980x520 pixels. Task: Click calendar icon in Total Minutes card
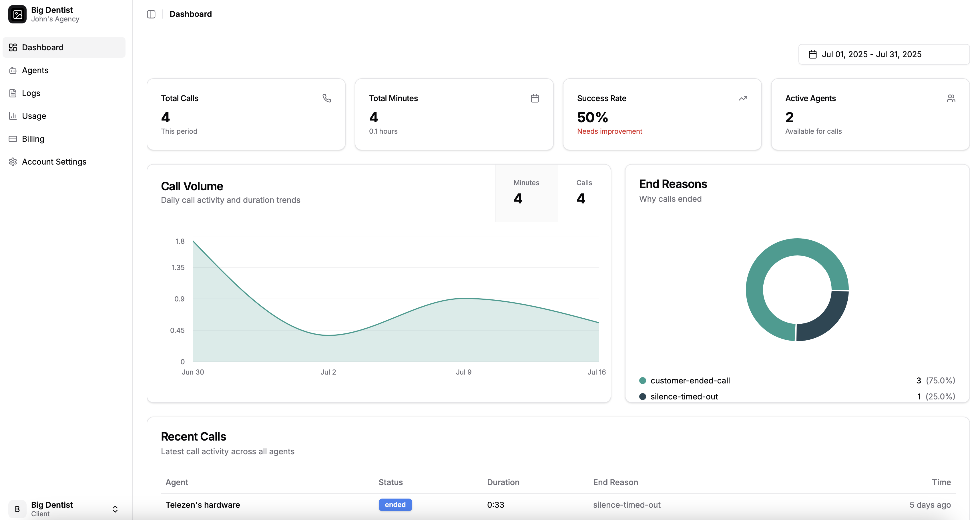tap(535, 99)
